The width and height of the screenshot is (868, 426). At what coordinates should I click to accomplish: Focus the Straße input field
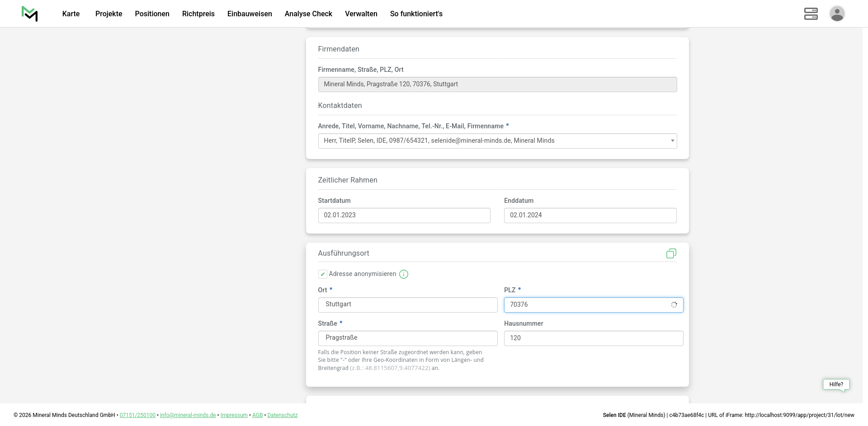[x=408, y=338]
